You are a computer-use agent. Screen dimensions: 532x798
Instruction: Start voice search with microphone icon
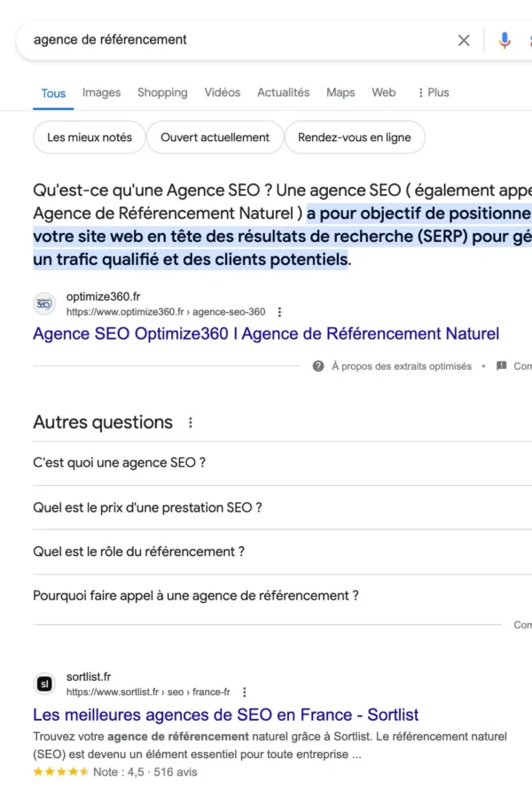coord(505,40)
